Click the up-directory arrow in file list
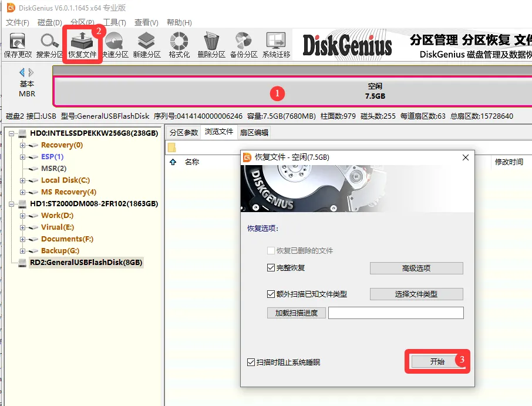 tap(173, 162)
